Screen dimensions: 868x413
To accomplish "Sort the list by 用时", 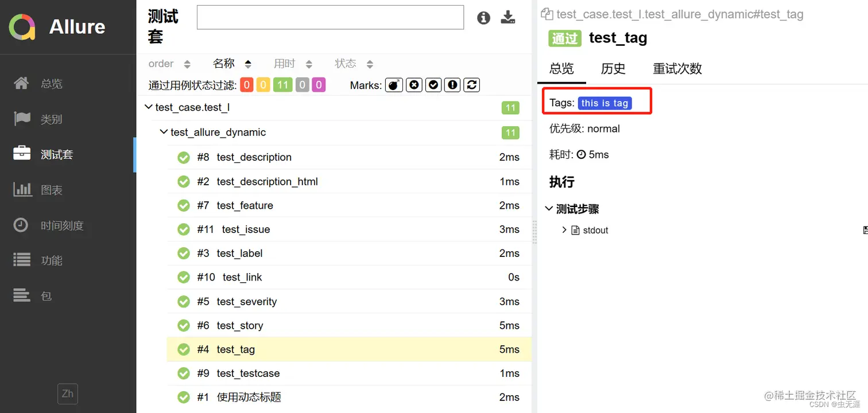I will point(293,64).
